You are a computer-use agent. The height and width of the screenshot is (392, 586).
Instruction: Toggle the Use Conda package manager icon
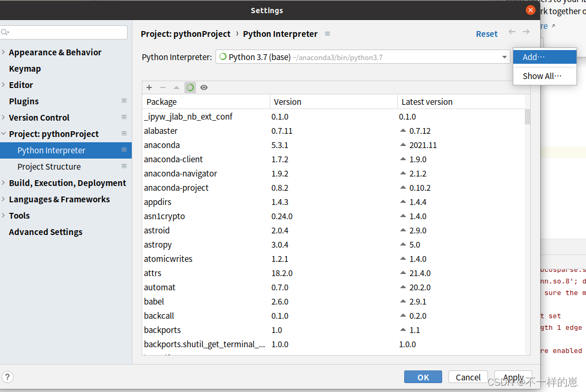coord(190,87)
